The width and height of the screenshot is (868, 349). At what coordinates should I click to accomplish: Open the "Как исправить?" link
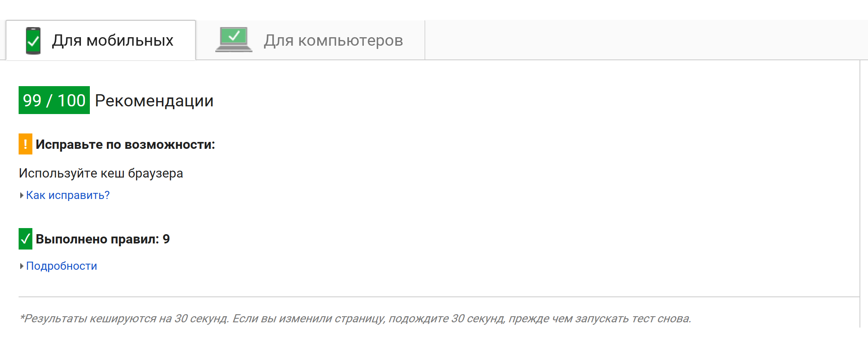pyautogui.click(x=68, y=195)
